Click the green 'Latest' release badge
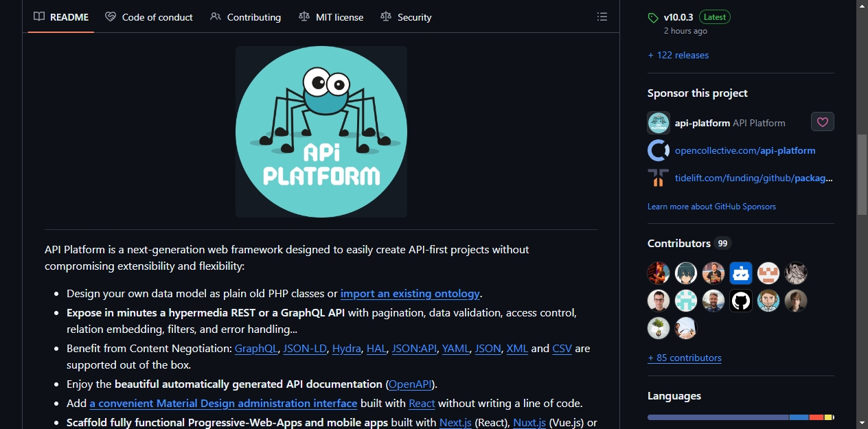This screenshot has width=868, height=429. click(715, 17)
